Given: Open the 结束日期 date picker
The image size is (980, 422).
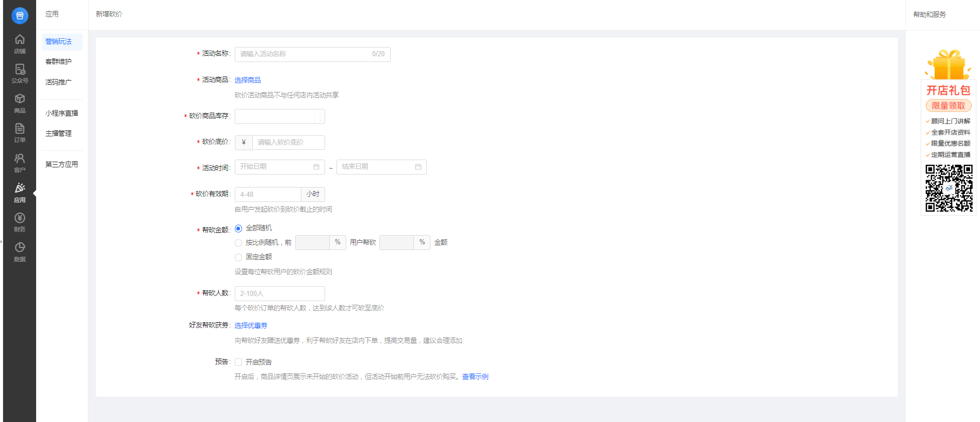Looking at the screenshot, I should pyautogui.click(x=381, y=167).
